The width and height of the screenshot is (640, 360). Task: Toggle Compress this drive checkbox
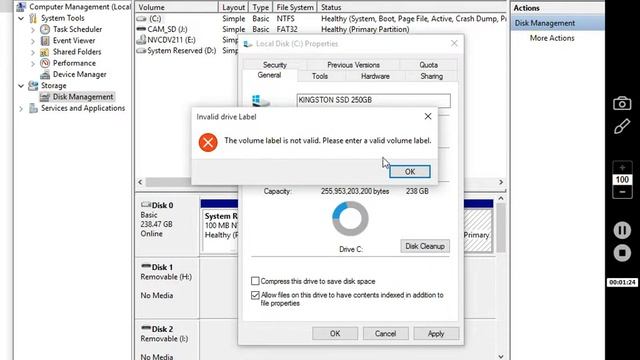(255, 281)
